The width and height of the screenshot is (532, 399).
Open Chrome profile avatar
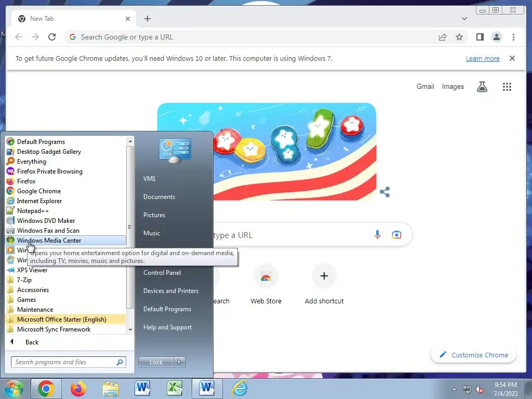click(496, 37)
